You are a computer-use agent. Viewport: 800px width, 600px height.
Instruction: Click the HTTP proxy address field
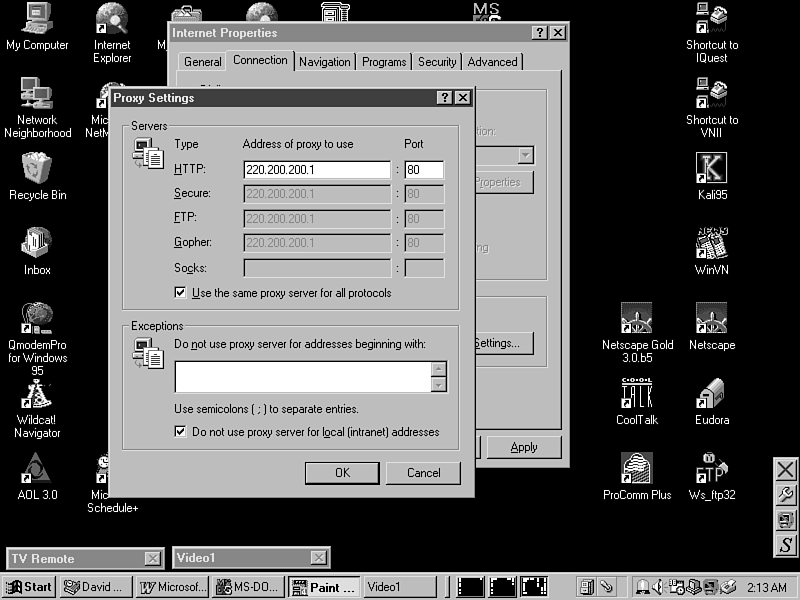pyautogui.click(x=317, y=170)
